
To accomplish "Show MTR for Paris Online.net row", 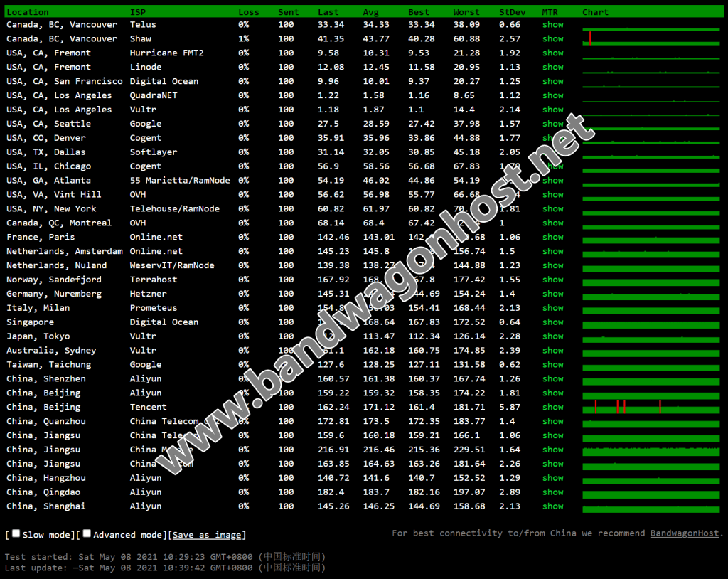I will tap(553, 238).
